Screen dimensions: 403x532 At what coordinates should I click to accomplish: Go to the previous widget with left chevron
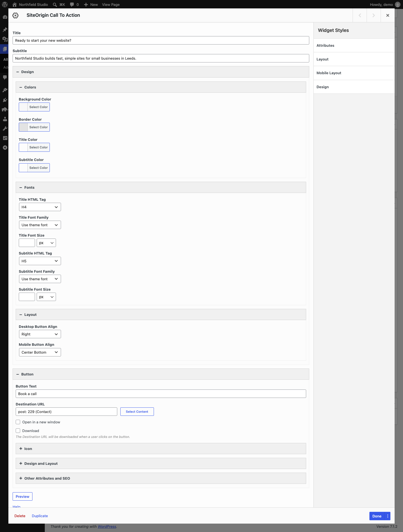point(360,15)
